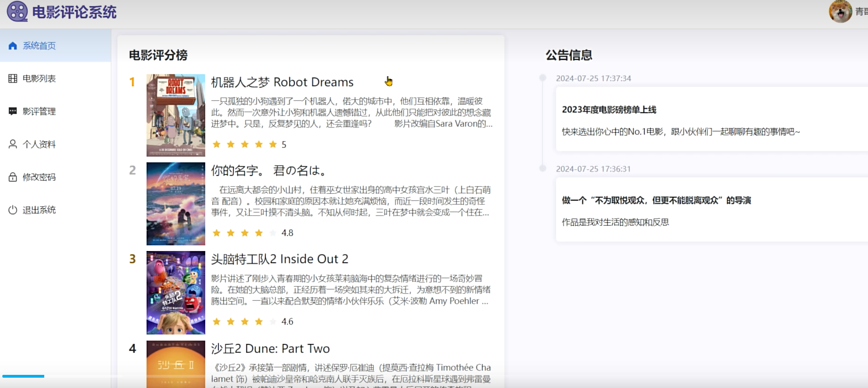Screen dimensions: 868x388
Task: Click the home icon beside 系统首页
Action: click(x=13, y=46)
